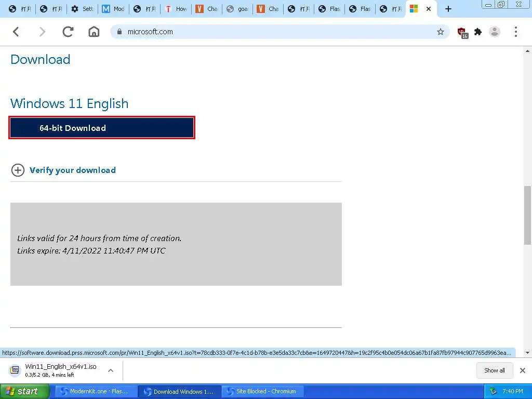This screenshot has height=399, width=532.
Task: Click the Download heading text
Action: tap(41, 59)
